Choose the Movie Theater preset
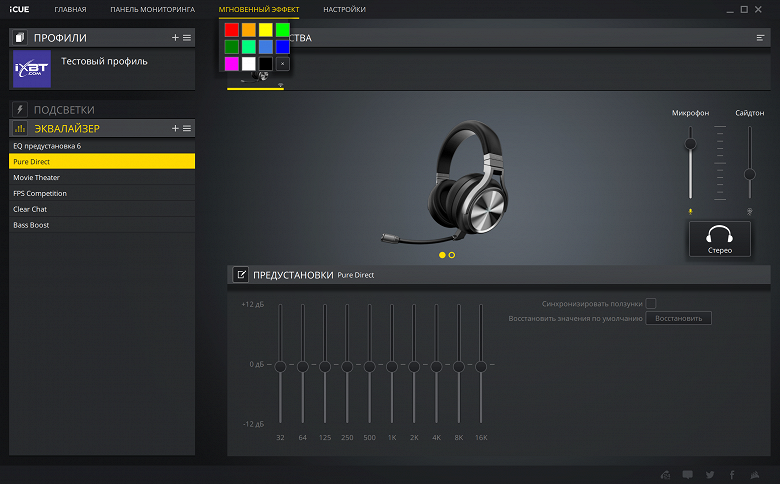Viewport: 780px width, 484px height. tap(102, 177)
